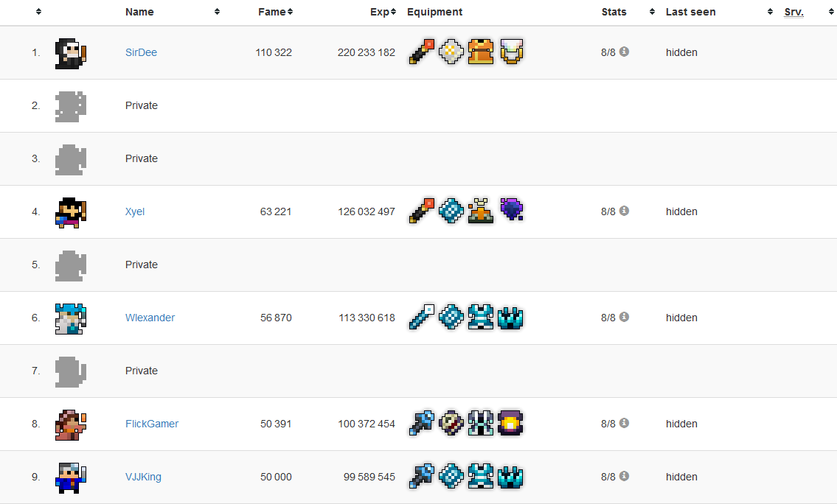
Task: Click the info icon beside VJJKing's stats
Action: click(x=624, y=477)
